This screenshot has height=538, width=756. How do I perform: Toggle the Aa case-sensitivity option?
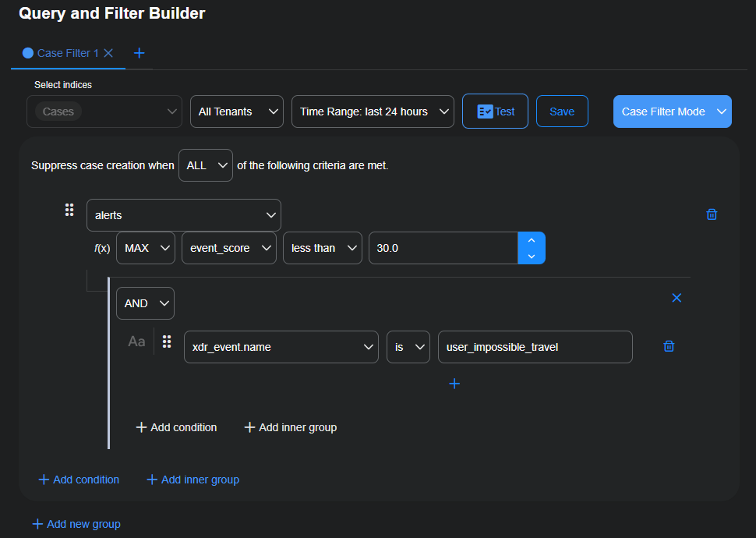tap(136, 341)
